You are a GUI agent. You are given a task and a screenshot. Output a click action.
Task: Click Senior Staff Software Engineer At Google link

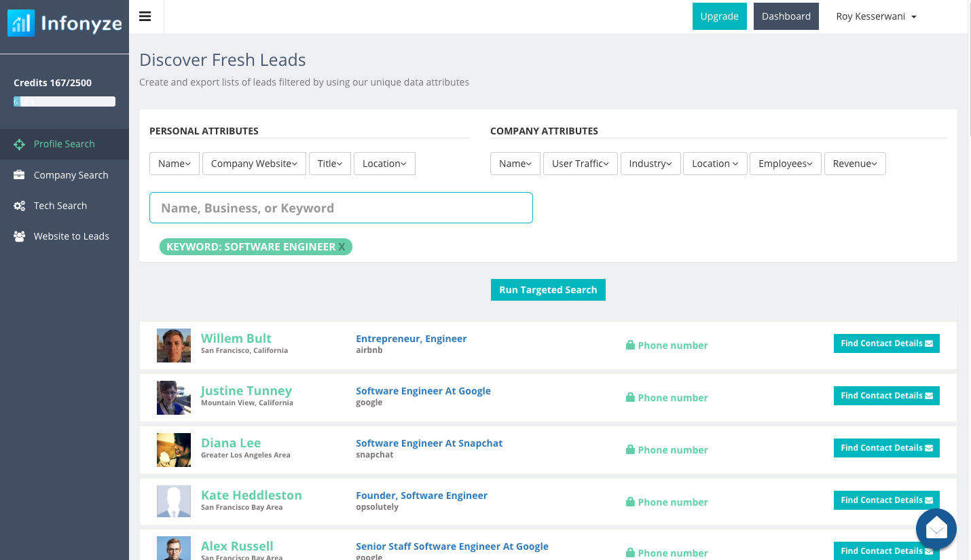pos(452,546)
